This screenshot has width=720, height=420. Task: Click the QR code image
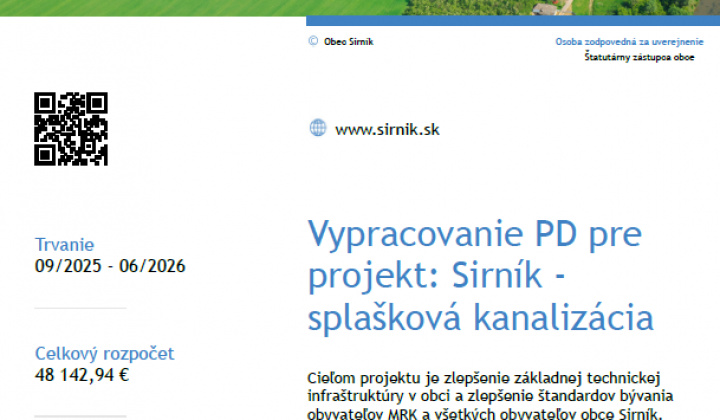(x=71, y=129)
